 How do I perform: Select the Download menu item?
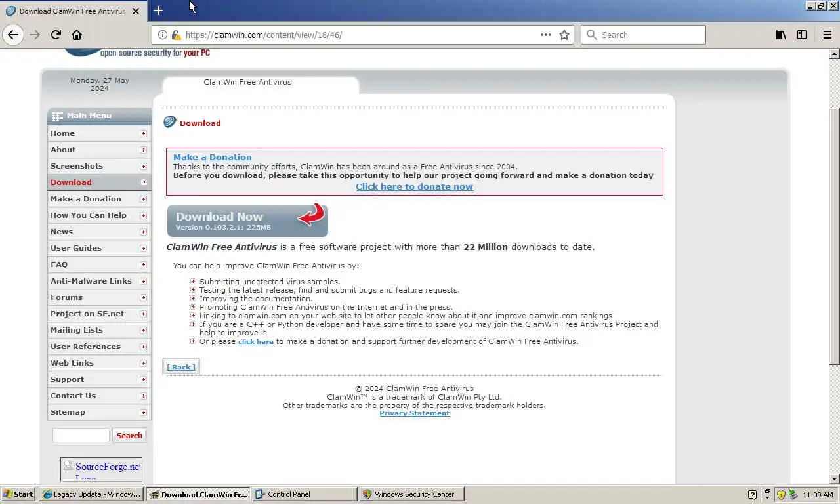pos(99,182)
